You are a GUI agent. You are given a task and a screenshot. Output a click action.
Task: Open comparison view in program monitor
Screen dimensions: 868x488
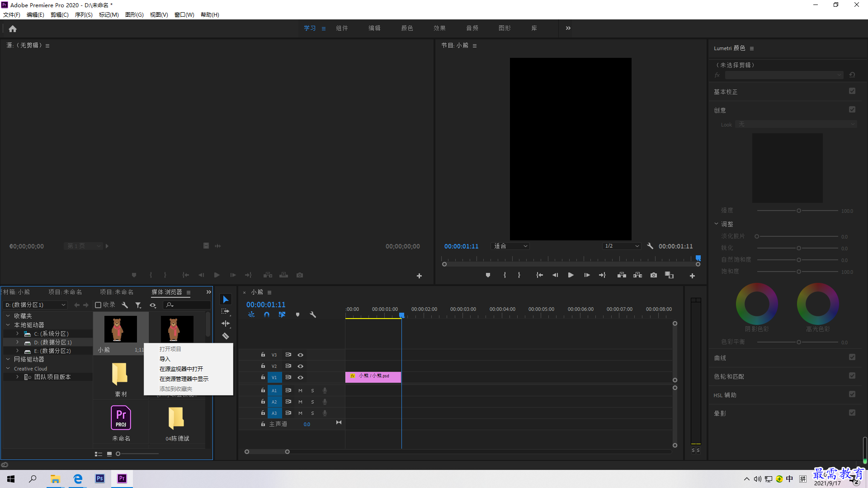pyautogui.click(x=670, y=275)
